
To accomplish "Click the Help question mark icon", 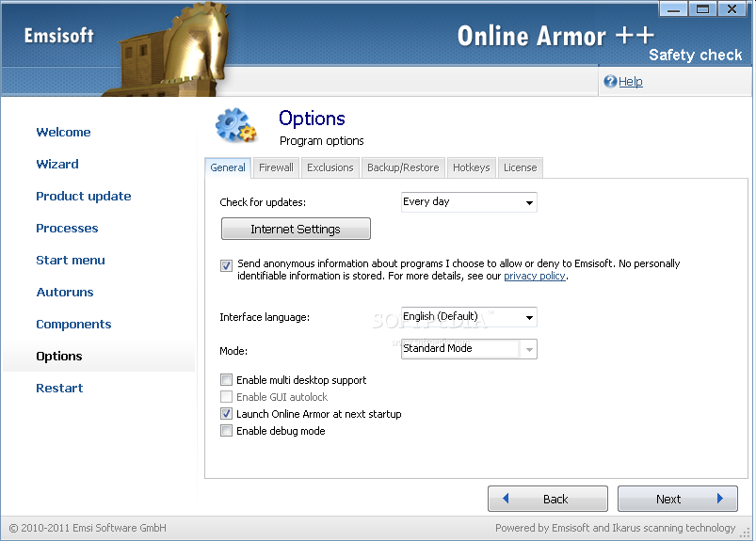I will (610, 82).
